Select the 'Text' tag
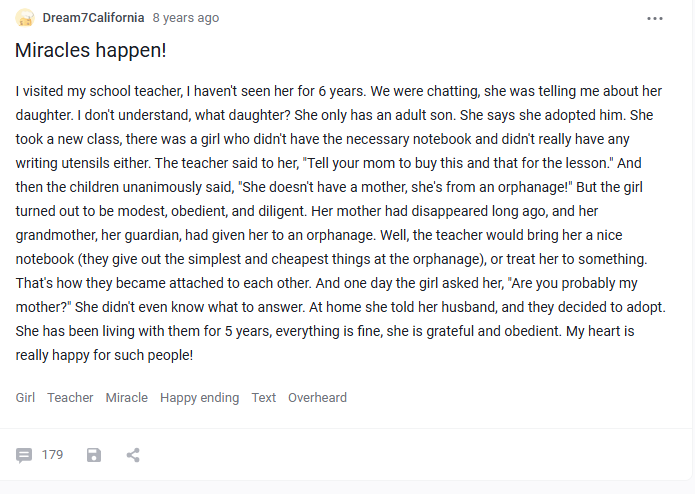This screenshot has height=494, width=695. coord(264,397)
